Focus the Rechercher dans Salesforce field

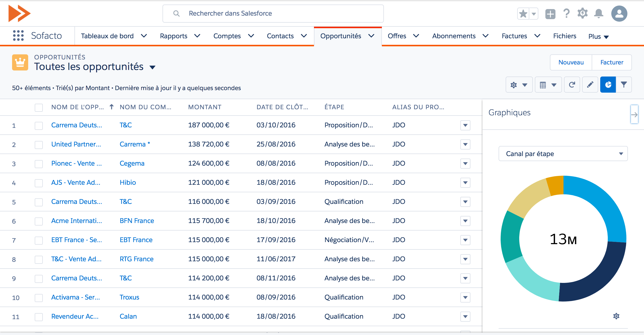(x=273, y=14)
